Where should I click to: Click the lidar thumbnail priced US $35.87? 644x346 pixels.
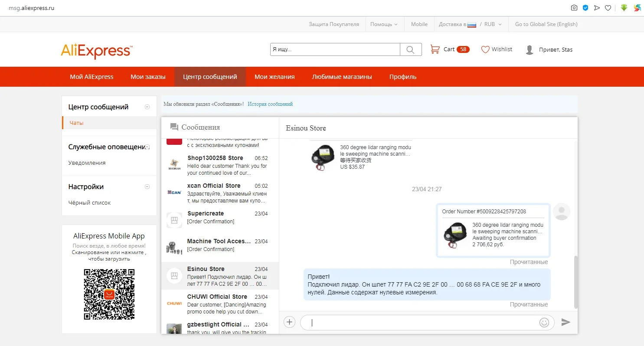click(x=323, y=157)
